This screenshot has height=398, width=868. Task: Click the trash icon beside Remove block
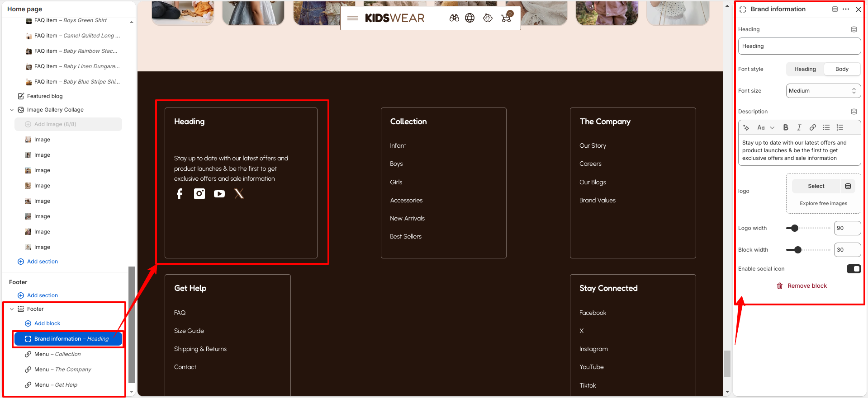(780, 286)
